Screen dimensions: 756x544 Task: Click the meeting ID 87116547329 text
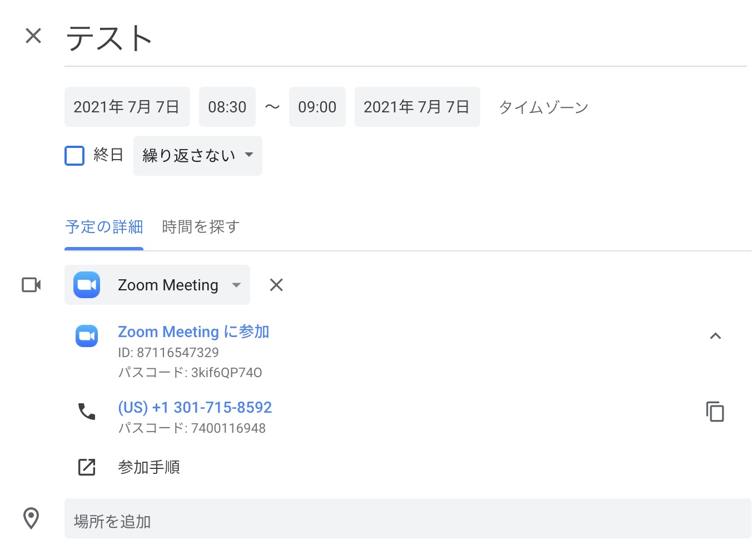point(168,353)
